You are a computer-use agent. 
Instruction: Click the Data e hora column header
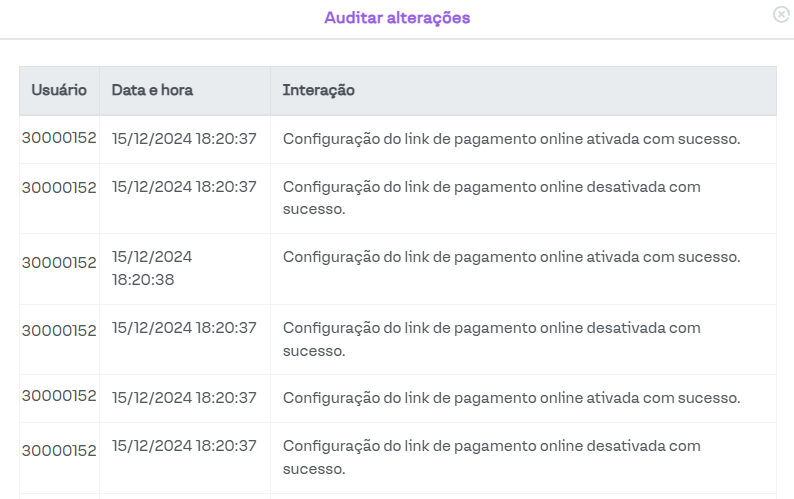click(152, 90)
